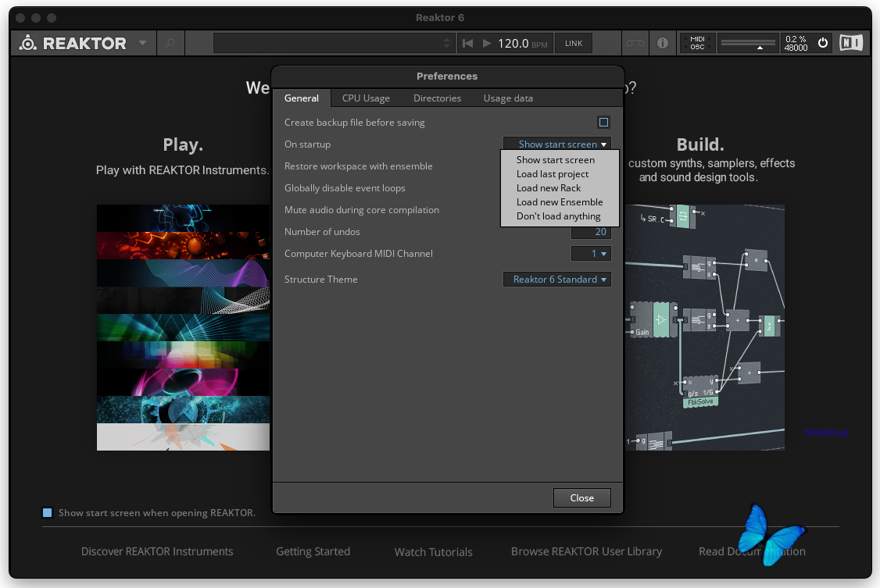Toggle Show start screen when opening REAKTOR
880x588 pixels.
tap(47, 512)
